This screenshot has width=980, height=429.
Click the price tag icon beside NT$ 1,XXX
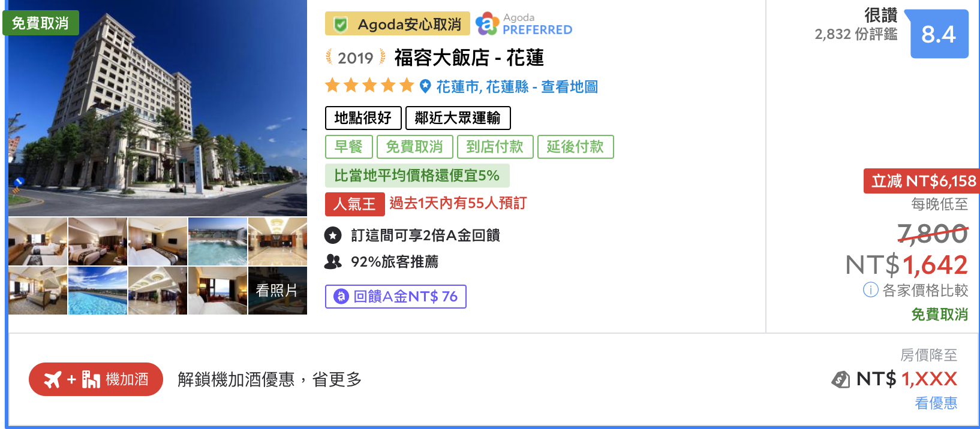841,379
